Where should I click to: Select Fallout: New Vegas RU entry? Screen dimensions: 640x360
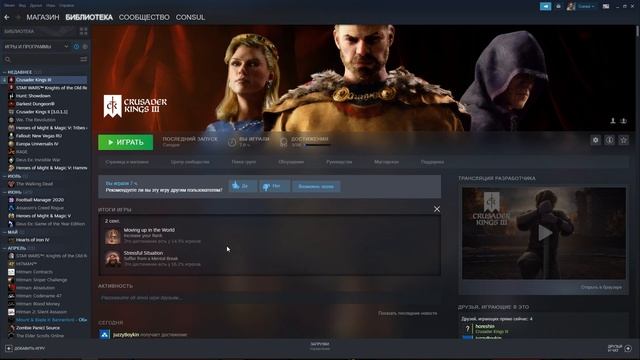point(39,136)
